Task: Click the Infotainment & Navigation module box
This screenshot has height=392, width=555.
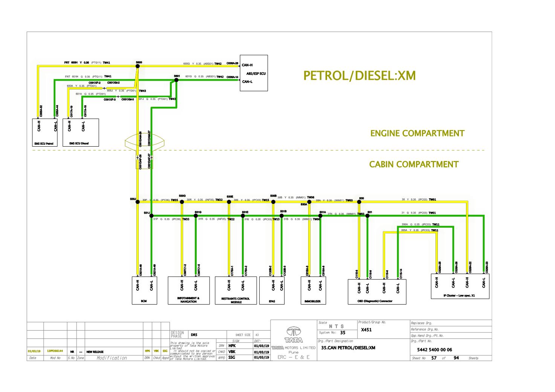Action: [x=188, y=290]
